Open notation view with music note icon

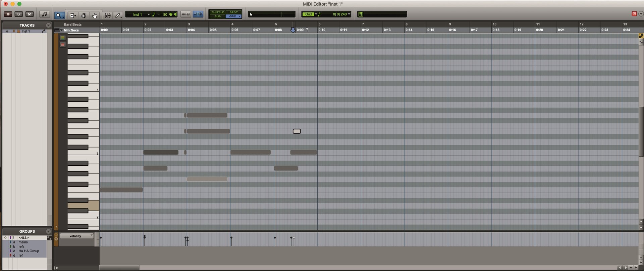coord(44,14)
